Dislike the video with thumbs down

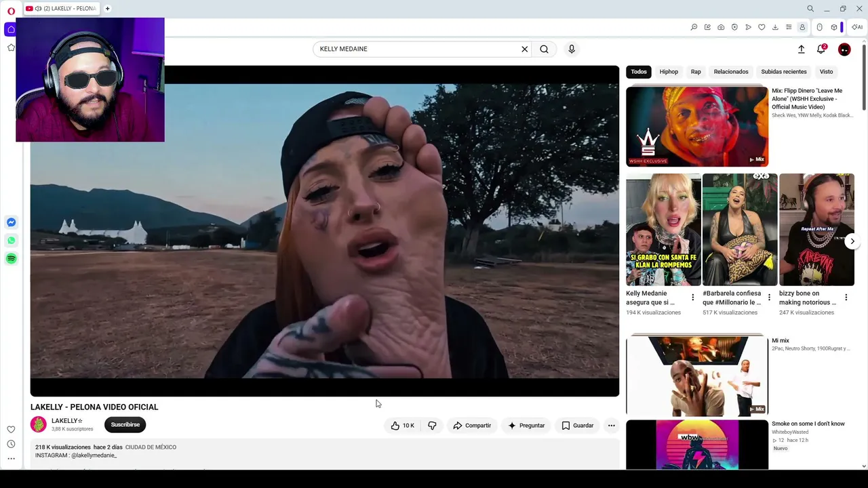tap(432, 426)
